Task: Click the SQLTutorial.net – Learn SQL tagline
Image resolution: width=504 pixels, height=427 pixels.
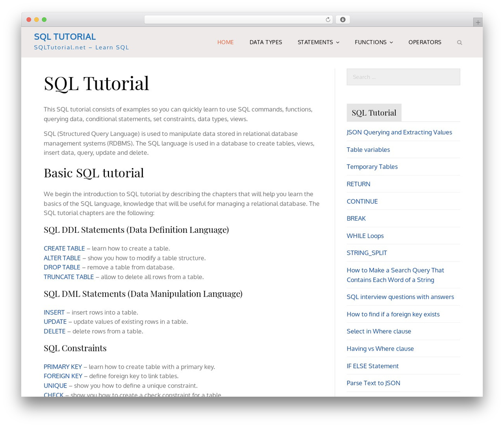Action: tap(82, 47)
